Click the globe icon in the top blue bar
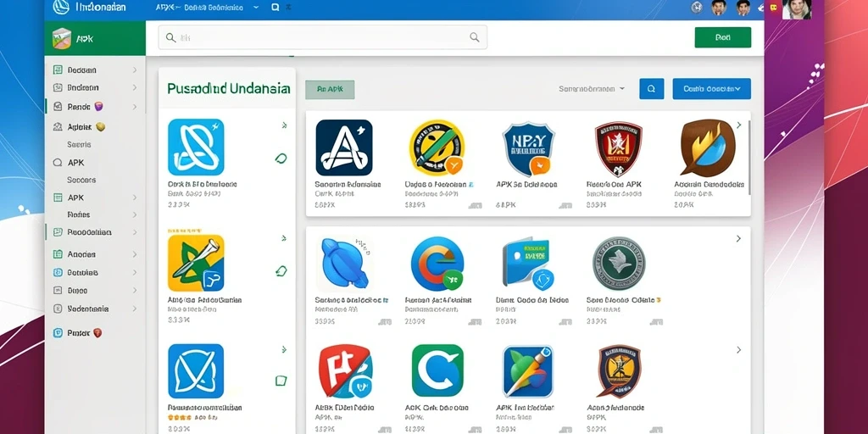Viewport: 868px width, 434px height. (x=697, y=7)
